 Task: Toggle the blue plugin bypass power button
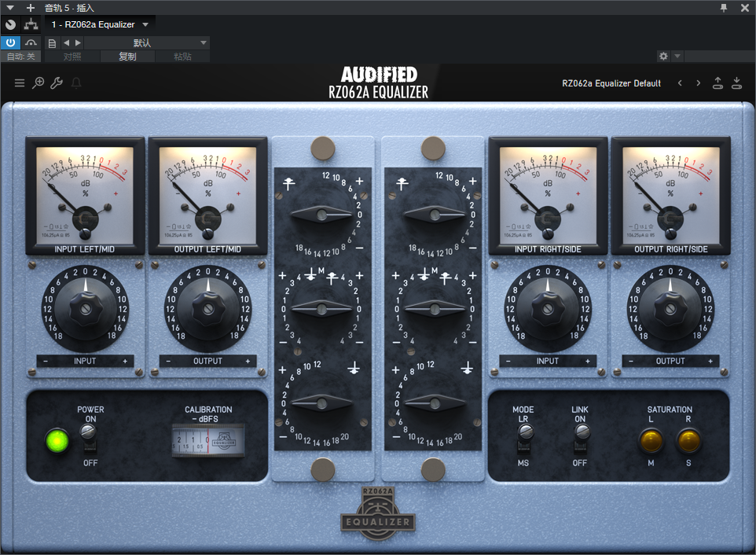click(x=10, y=42)
